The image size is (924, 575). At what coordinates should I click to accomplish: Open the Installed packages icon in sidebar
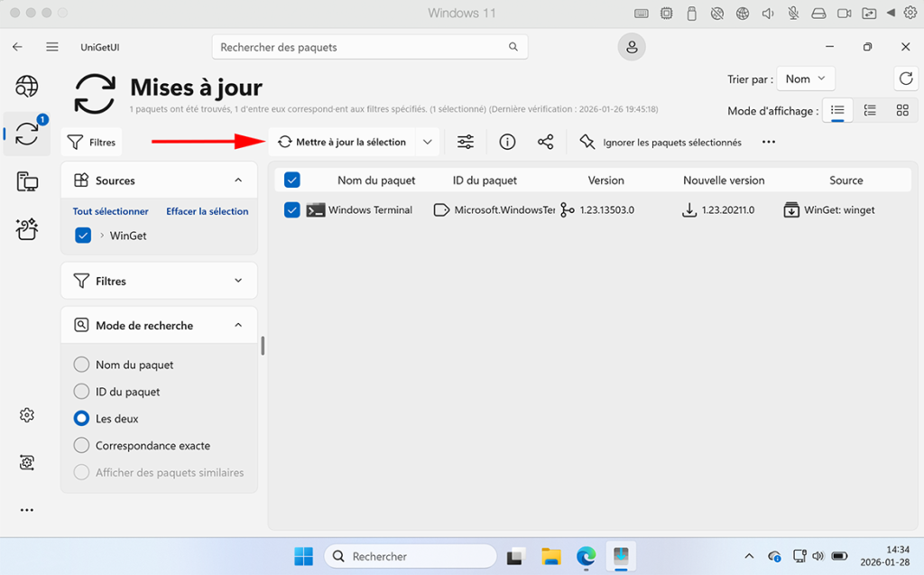click(x=27, y=182)
